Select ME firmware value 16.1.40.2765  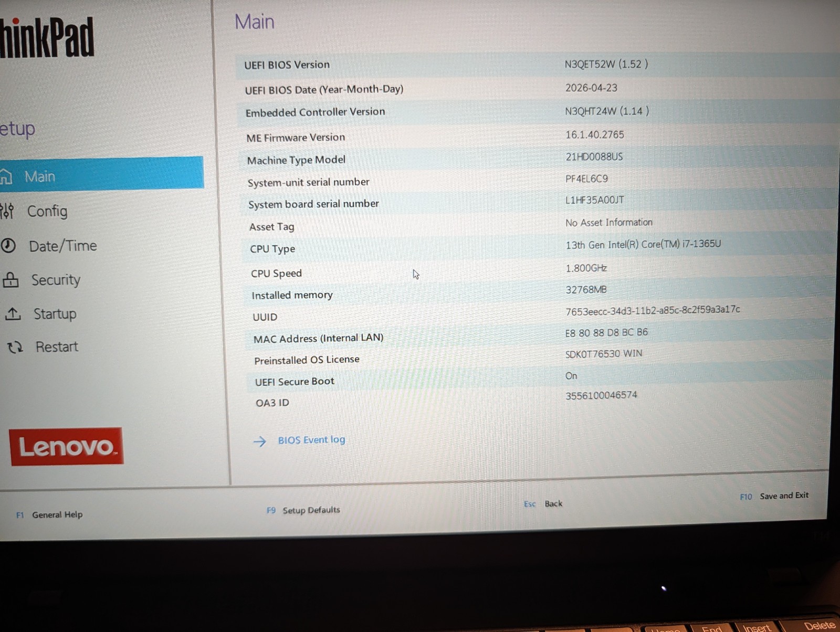[595, 135]
